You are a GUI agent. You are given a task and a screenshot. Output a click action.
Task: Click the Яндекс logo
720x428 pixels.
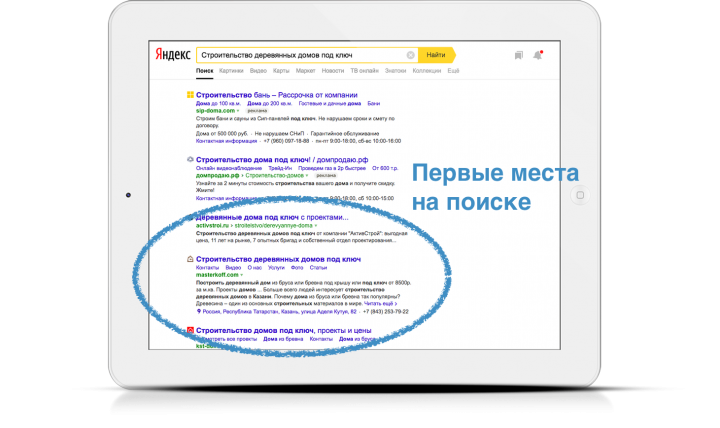[173, 55]
